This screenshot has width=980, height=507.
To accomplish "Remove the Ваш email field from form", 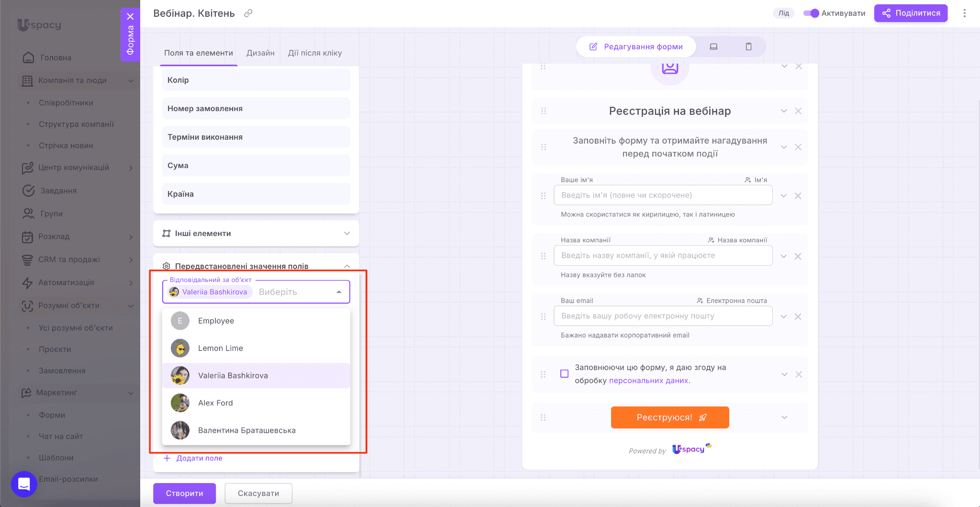I will click(798, 316).
